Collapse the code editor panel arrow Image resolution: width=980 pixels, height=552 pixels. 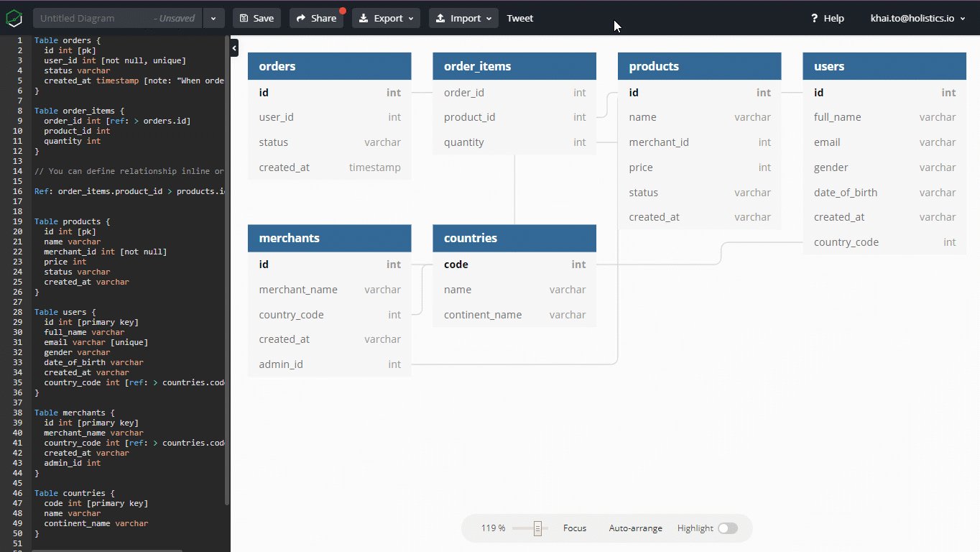coord(234,47)
